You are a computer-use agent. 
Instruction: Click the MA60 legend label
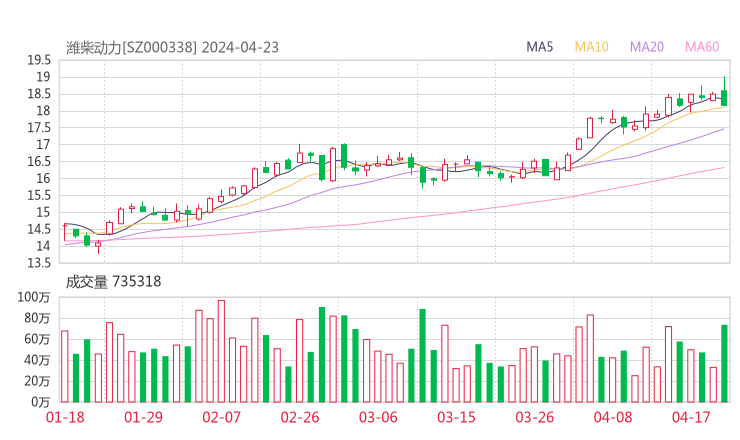[702, 47]
